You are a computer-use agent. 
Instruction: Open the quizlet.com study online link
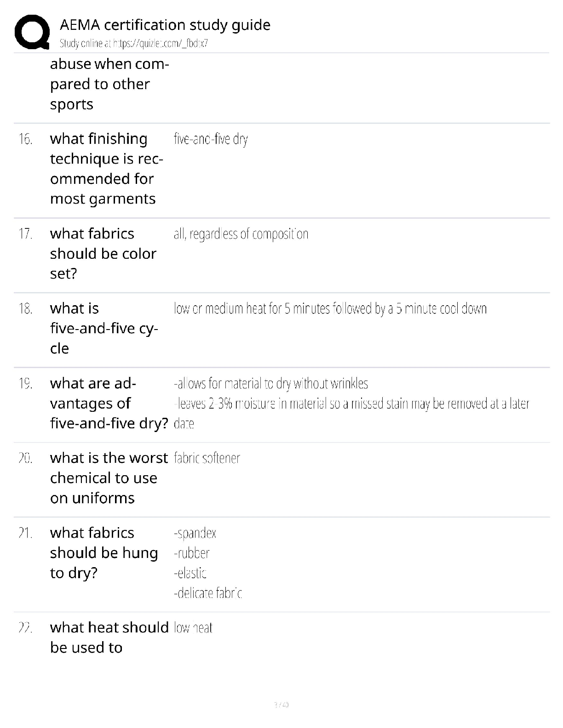[134, 44]
